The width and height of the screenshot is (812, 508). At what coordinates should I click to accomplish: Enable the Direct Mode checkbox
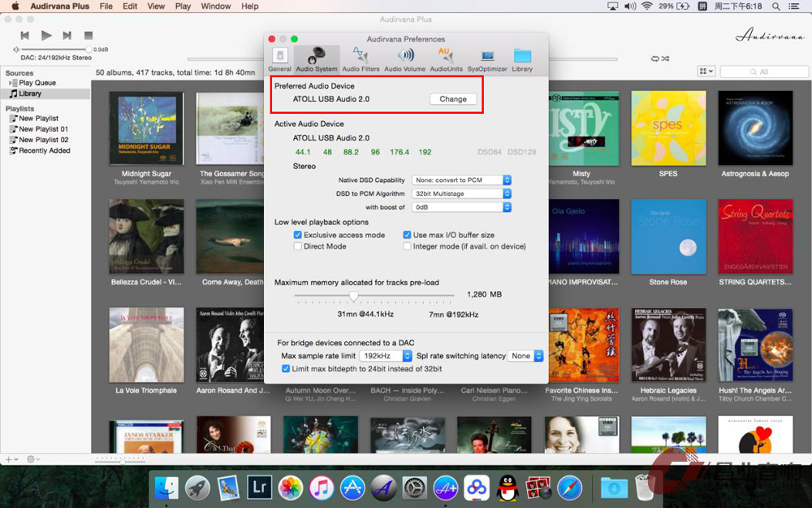point(298,246)
